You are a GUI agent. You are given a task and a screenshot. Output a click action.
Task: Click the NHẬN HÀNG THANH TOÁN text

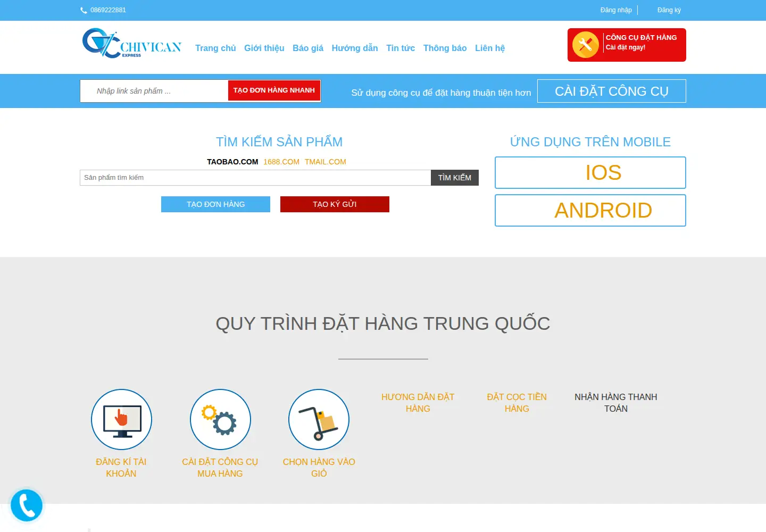coord(616,403)
